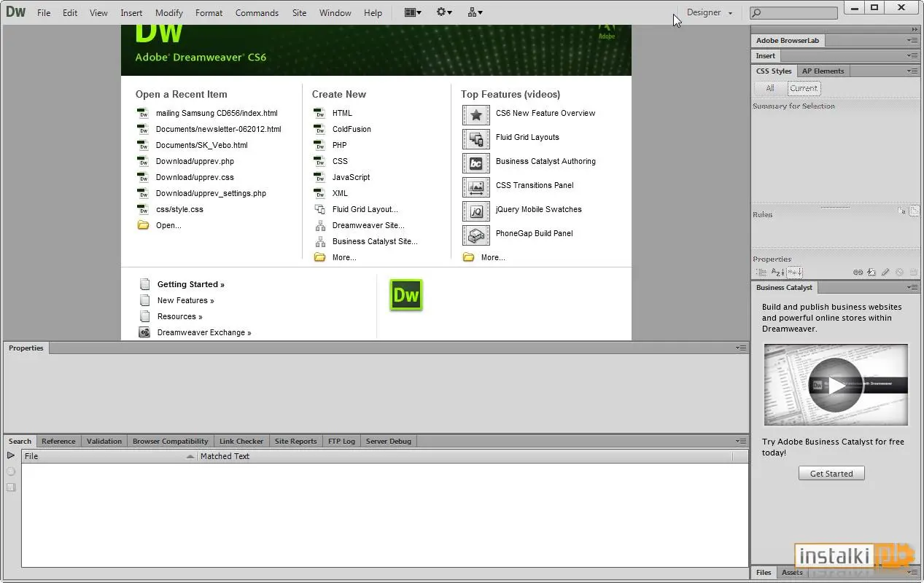Collapse panels with the double arrow
924x583 pixels.
point(915,29)
